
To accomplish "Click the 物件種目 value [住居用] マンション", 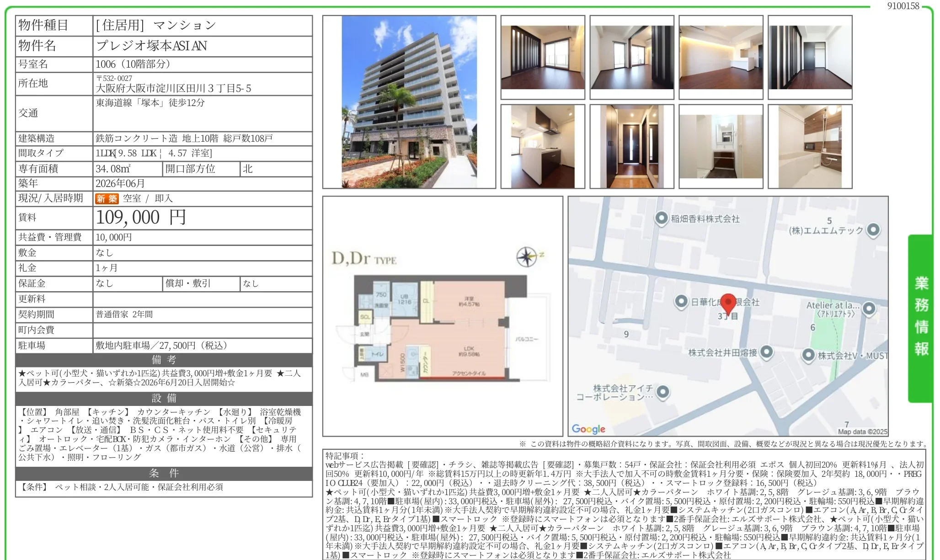I will click(156, 25).
